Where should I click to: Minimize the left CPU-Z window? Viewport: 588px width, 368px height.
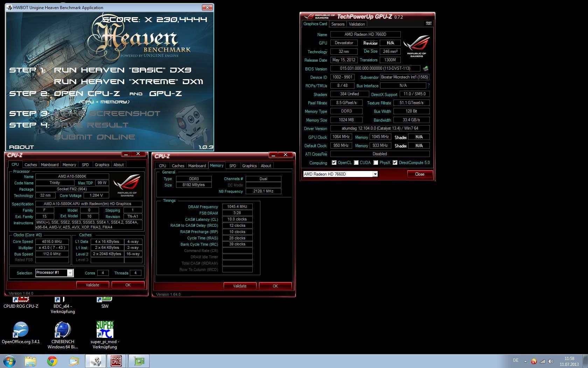(126, 154)
